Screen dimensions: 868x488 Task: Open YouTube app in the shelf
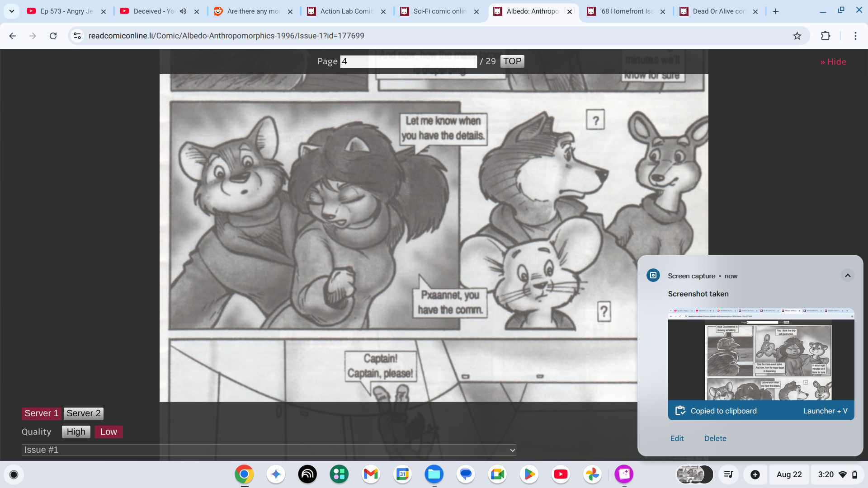561,474
